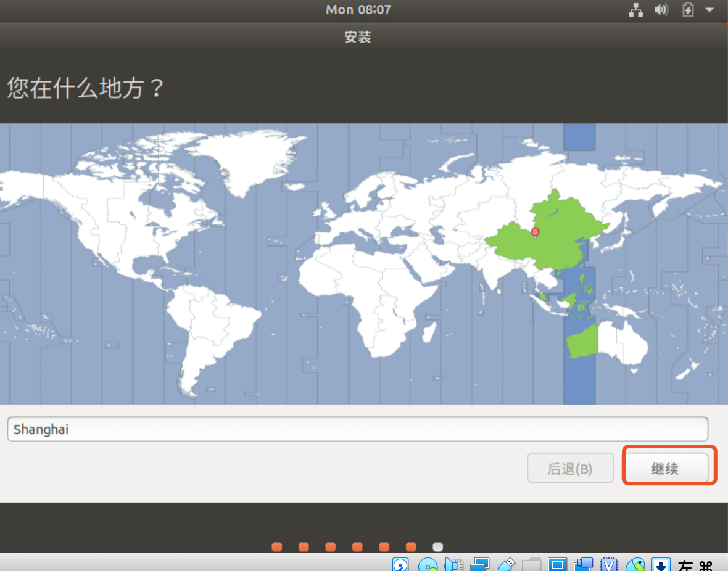Click the VirtualBox USB devices icon
The width and height of the screenshot is (728, 571).
[506, 564]
